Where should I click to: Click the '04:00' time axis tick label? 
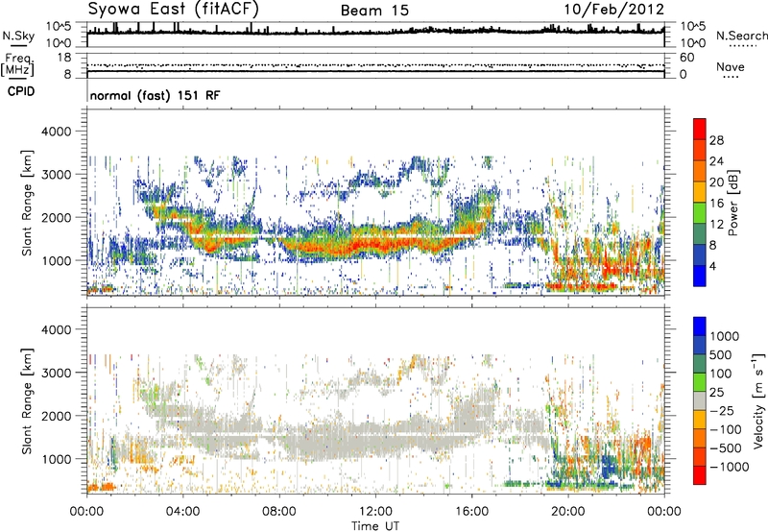tap(182, 512)
